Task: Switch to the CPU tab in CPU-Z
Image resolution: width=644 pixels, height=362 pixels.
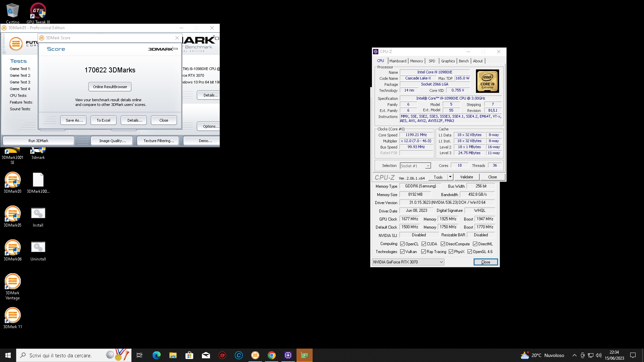Action: tap(380, 61)
